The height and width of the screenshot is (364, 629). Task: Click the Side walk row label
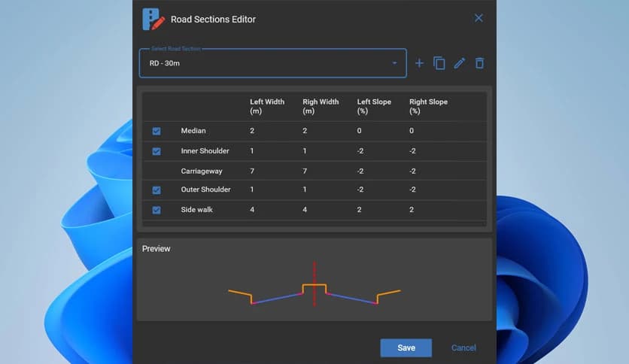196,210
